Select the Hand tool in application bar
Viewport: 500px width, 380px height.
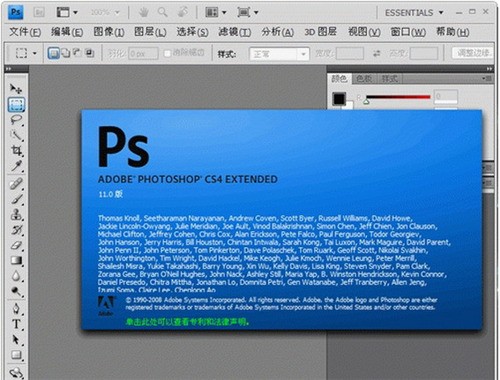tap(144, 13)
